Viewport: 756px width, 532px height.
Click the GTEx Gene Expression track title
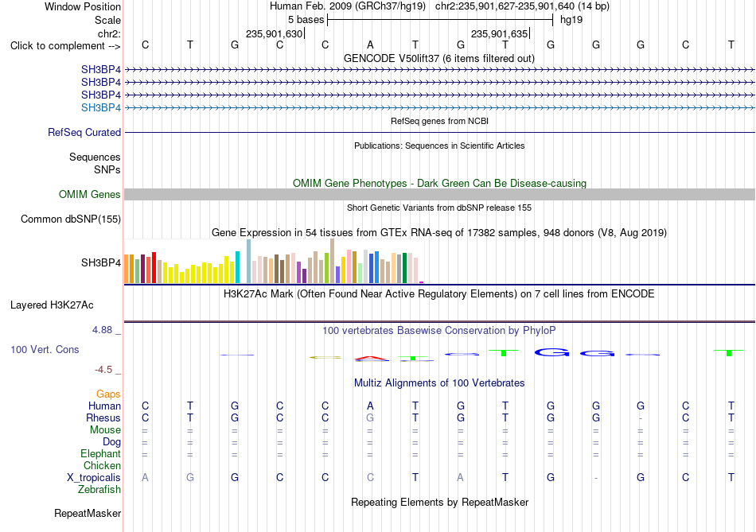pyautogui.click(x=439, y=233)
